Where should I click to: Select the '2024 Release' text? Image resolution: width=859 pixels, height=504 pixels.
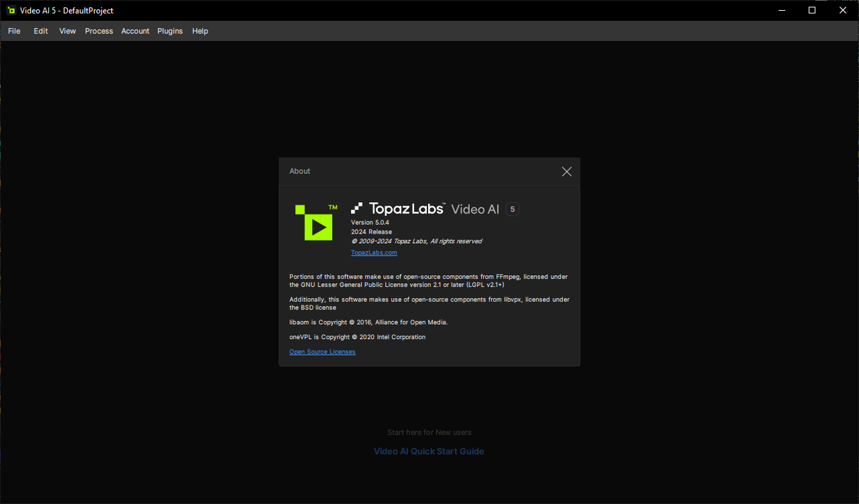click(371, 232)
